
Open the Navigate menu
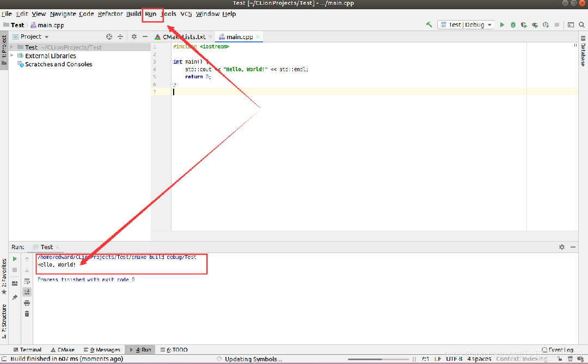pos(63,14)
